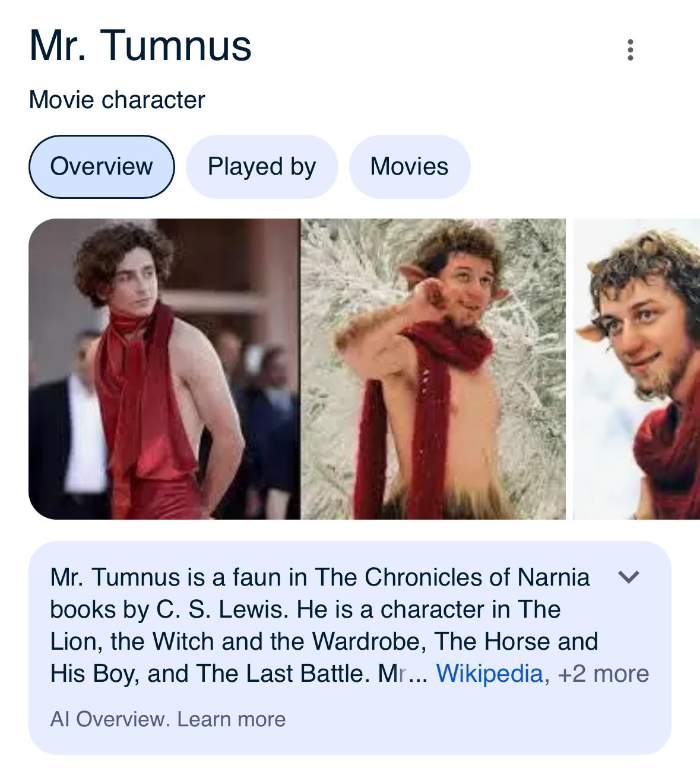Open the three-dot more options menu
Viewport: 700px width, 778px height.
tap(630, 50)
